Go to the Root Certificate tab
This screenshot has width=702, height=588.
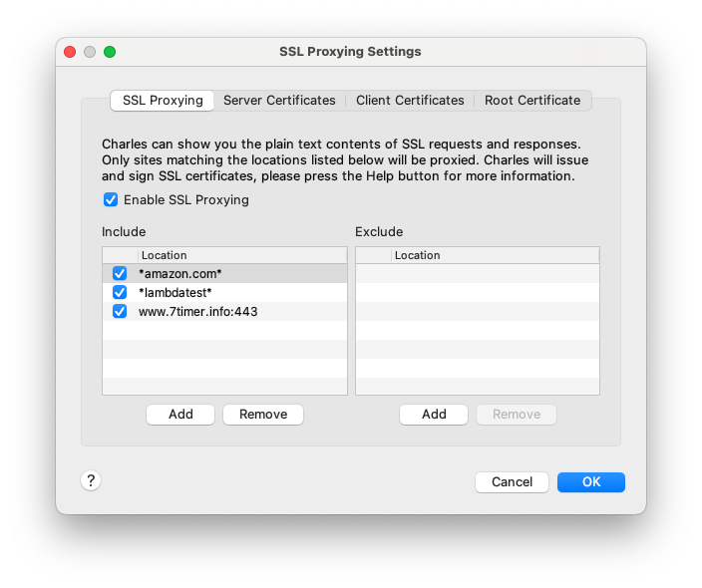pyautogui.click(x=532, y=101)
